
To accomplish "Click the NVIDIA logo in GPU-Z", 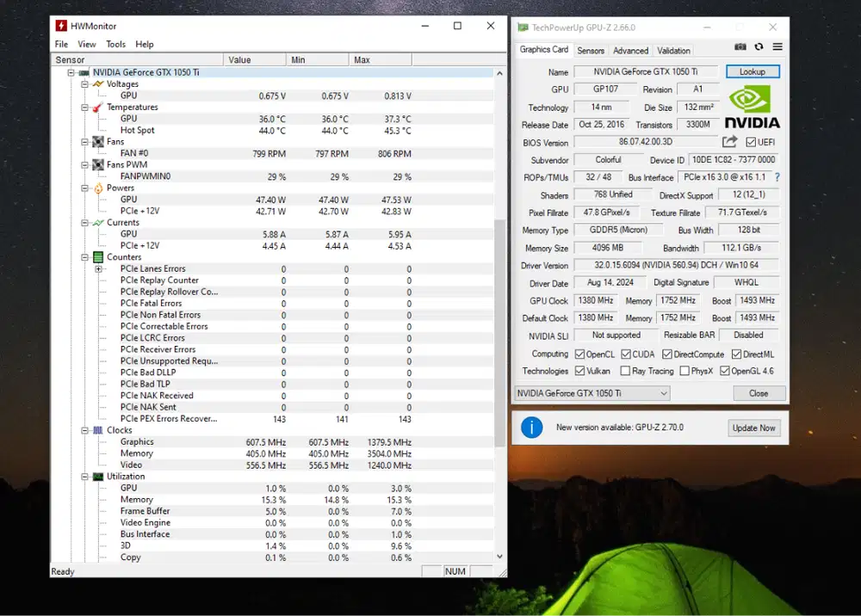I will pos(753,108).
